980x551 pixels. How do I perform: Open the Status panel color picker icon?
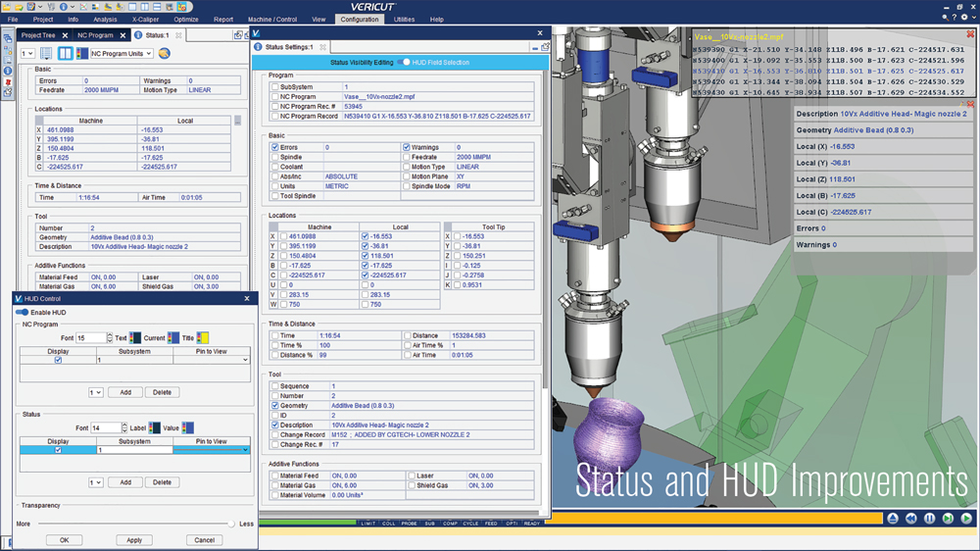pyautogui.click(x=82, y=53)
